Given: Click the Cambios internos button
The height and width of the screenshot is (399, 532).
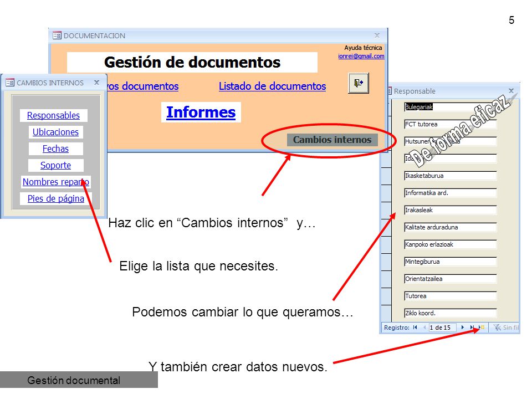Looking at the screenshot, I should [x=332, y=140].
